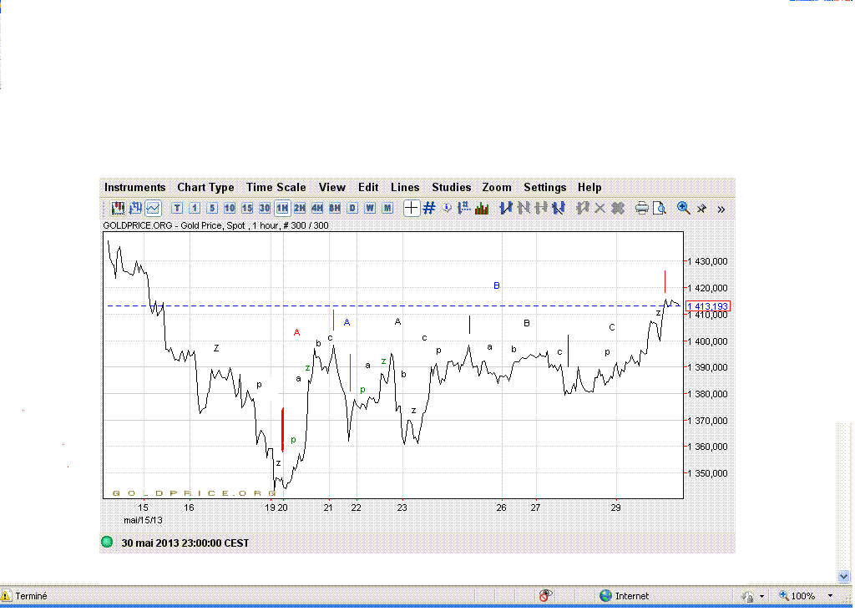Viewport: 855px width, 616px height.
Task: Open the Studies menu
Action: (x=452, y=188)
